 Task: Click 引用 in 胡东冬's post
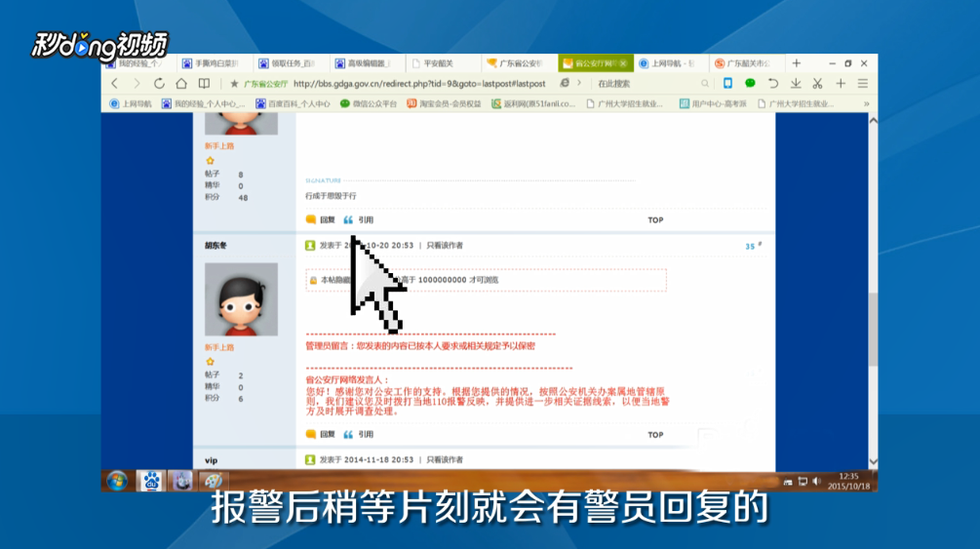(x=359, y=434)
